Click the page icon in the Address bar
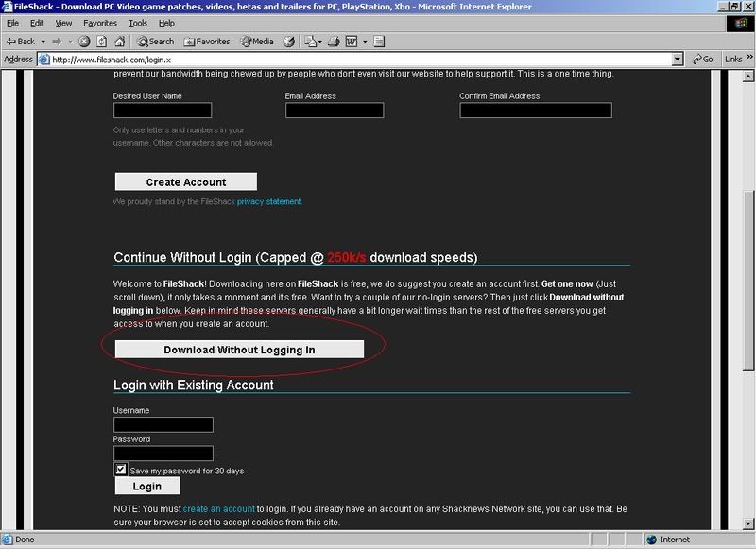756x549 pixels. (x=43, y=60)
